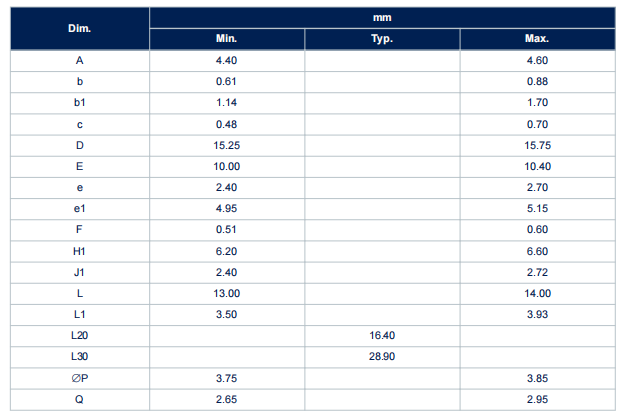Screen dimensions: 627x420
Task: Click the ∅P dimension label
Action: coord(79,378)
